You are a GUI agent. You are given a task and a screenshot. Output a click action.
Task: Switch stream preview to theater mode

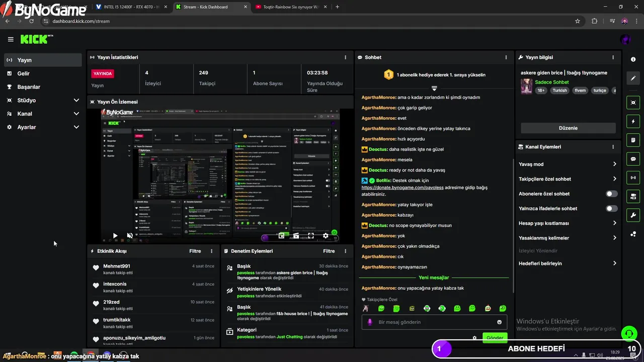click(296, 235)
